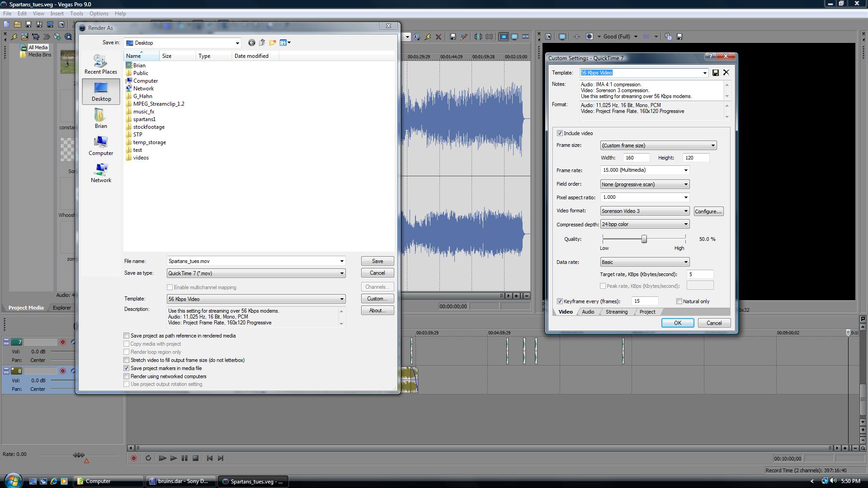This screenshot has width=868, height=488.
Task: Click the Quality slider handle
Action: coord(644,239)
